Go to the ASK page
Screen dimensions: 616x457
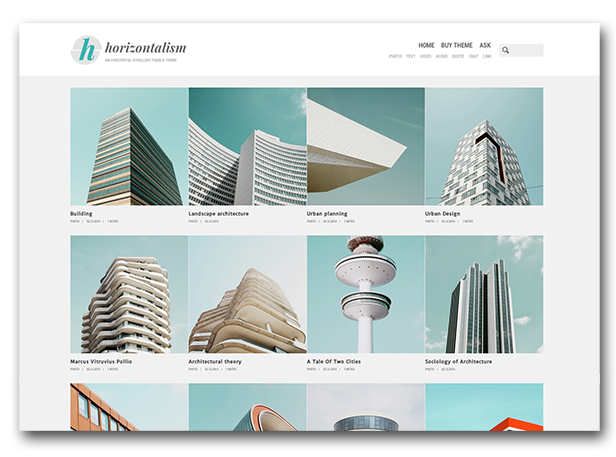click(x=485, y=45)
